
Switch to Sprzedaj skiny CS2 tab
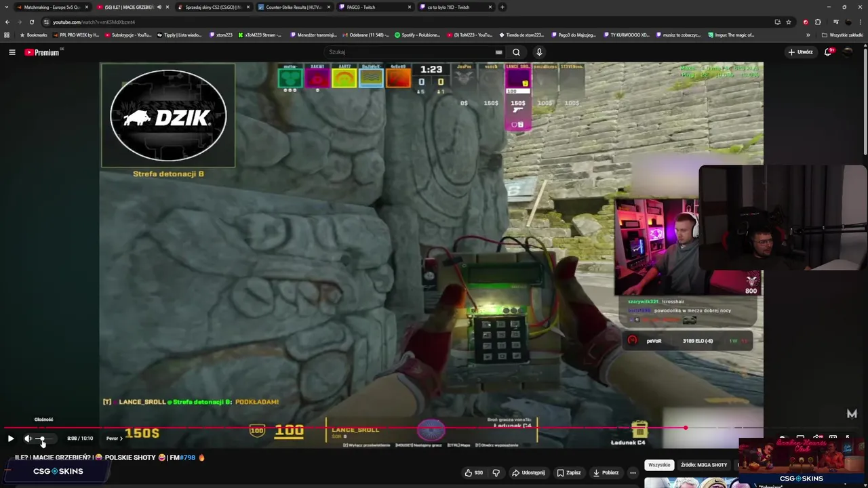coord(213,7)
